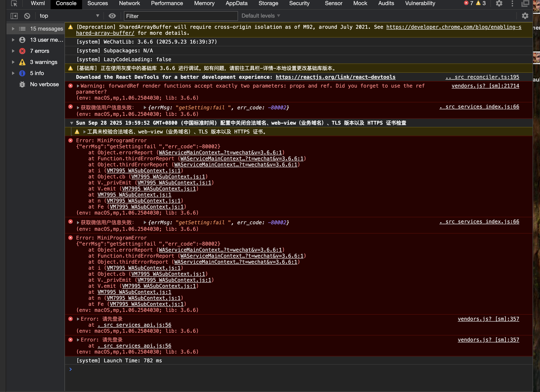Select the 3 warnings sidebar filter
This screenshot has width=540, height=392.
click(44, 62)
